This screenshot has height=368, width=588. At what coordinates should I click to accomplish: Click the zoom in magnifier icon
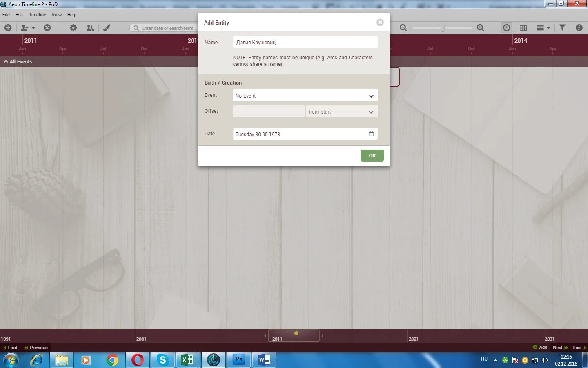[x=481, y=28]
